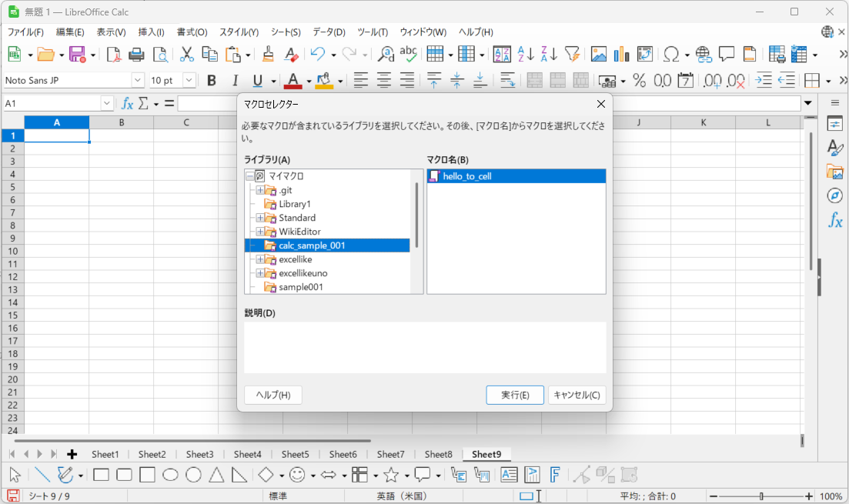Click the ヘルプ button in the macro selector

point(272,395)
